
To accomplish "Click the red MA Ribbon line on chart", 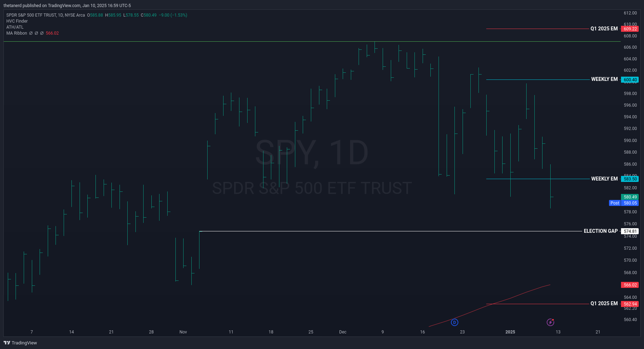I will 489,306.
